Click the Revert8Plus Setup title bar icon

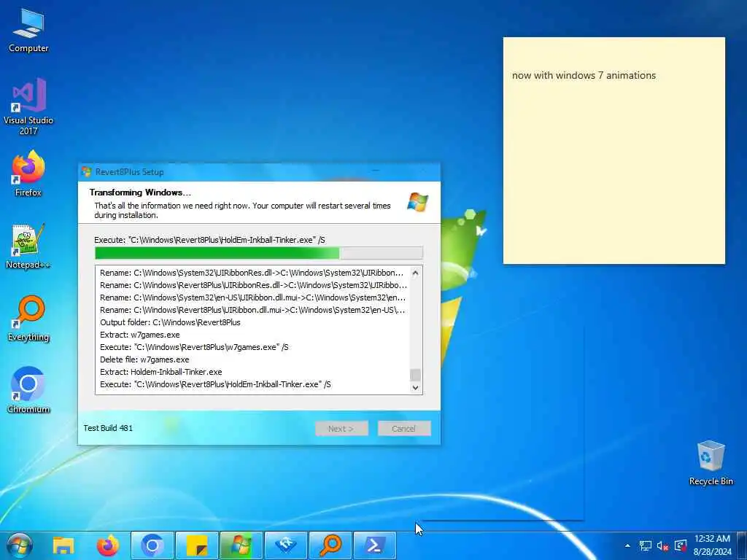pos(87,172)
